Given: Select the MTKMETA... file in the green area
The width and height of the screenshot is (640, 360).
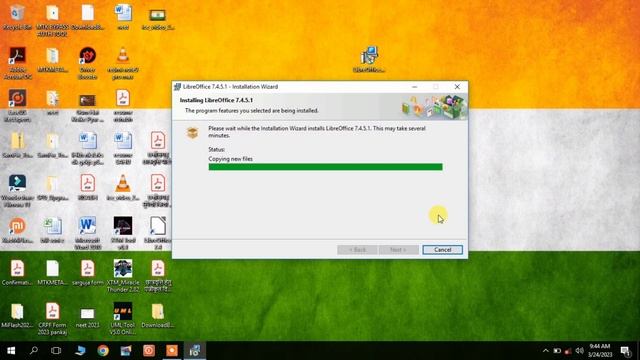Looking at the screenshot, I should (x=52, y=273).
